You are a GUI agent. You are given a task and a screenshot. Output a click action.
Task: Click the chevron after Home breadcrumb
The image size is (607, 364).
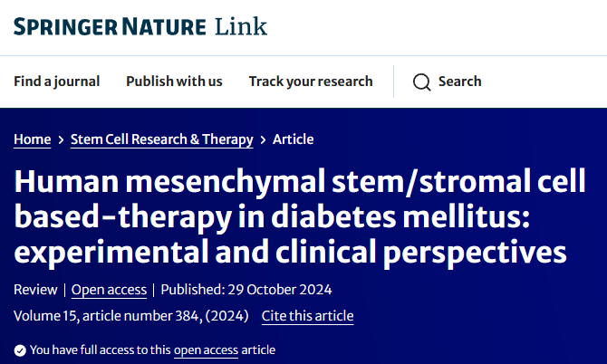61,139
